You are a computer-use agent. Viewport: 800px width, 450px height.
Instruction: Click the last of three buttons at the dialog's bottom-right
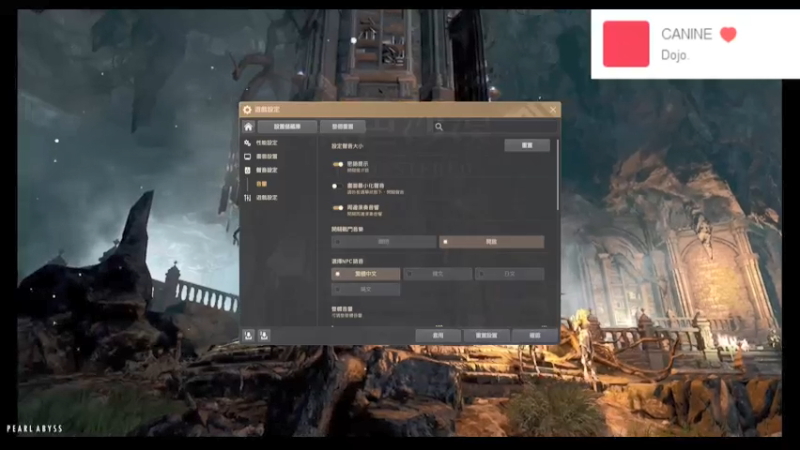535,336
